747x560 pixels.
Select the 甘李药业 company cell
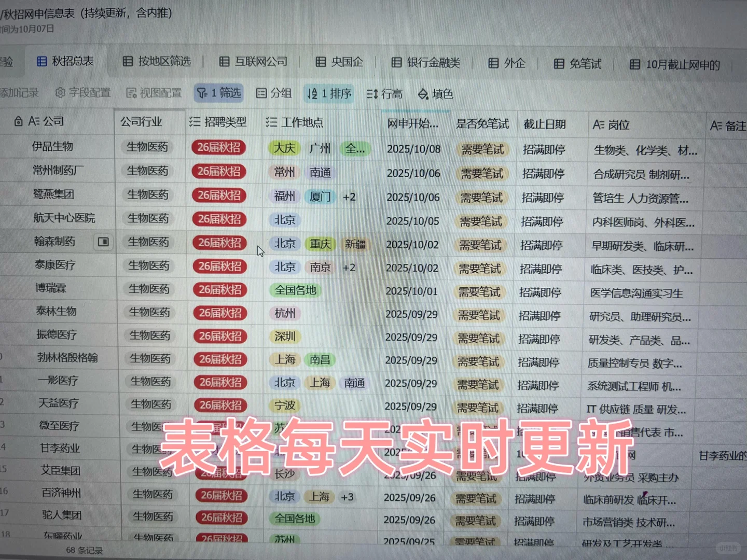point(60,448)
